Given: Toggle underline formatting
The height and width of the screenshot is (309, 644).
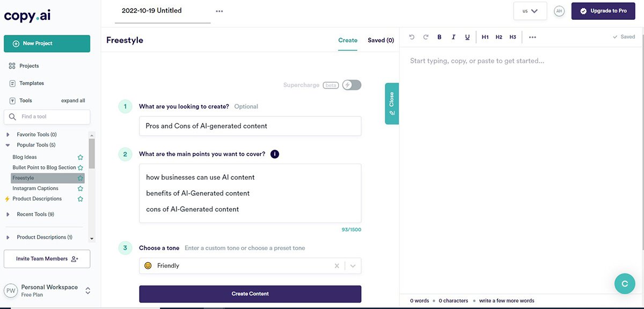Looking at the screenshot, I should 467,36.
